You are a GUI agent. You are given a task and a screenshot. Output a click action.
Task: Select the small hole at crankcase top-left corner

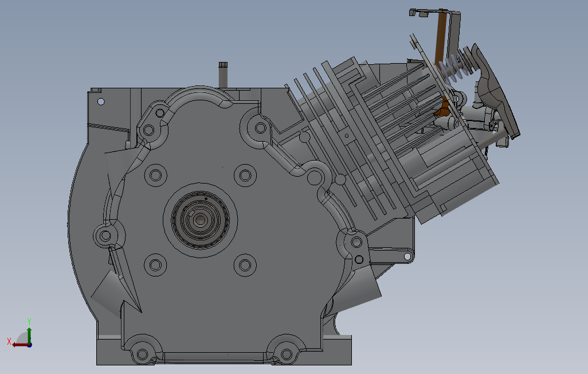(101, 102)
